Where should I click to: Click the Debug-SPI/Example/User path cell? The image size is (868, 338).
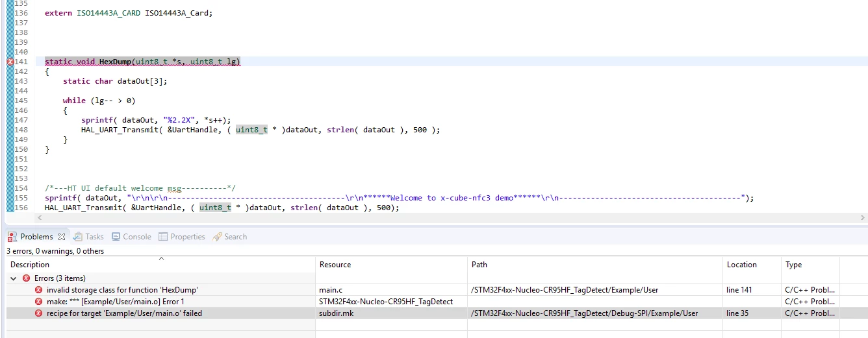click(x=585, y=313)
